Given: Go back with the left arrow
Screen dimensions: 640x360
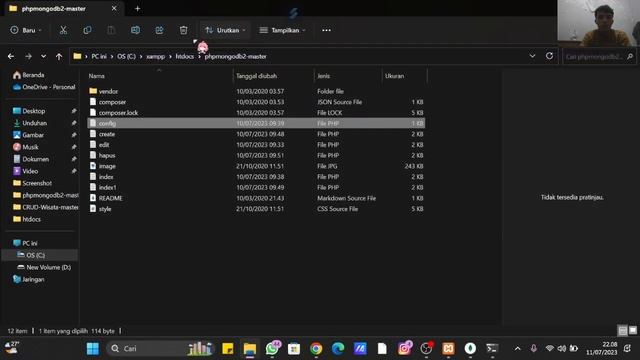Looking at the screenshot, I should (x=11, y=56).
